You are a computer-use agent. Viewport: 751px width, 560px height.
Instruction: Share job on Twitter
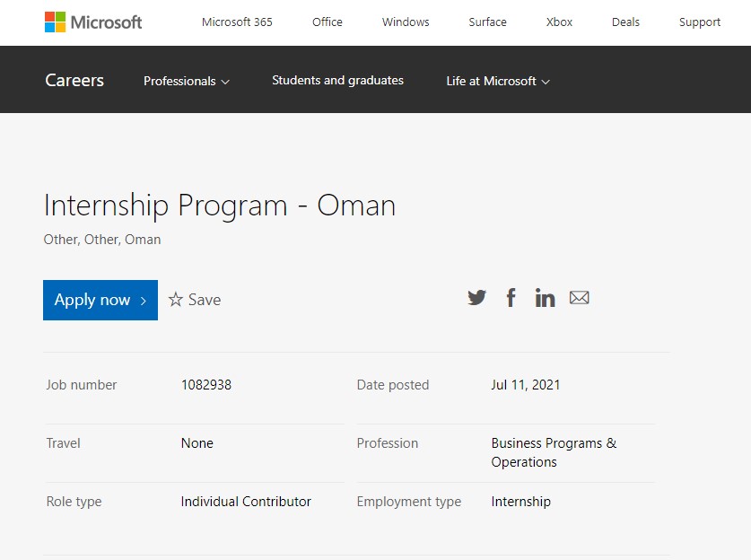476,298
